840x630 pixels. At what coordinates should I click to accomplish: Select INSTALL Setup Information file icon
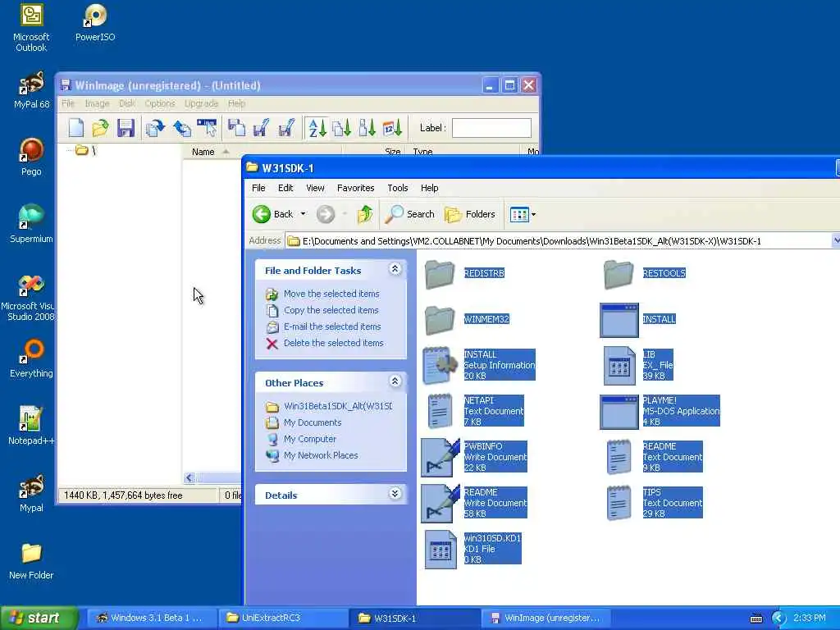click(441, 365)
